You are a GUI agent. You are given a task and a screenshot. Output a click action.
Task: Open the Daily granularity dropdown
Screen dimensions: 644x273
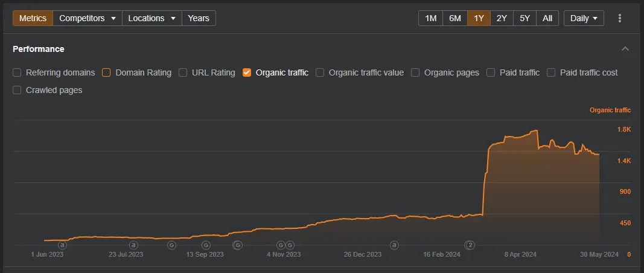(584, 18)
